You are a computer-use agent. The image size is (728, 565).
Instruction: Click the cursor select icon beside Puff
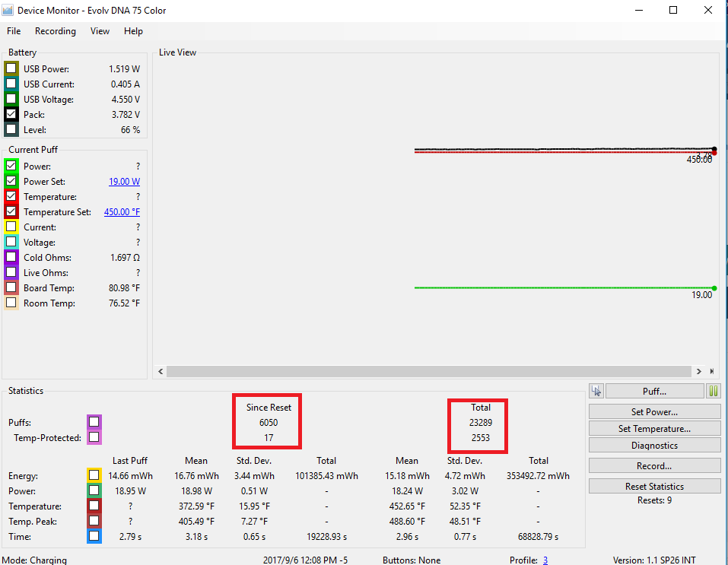[x=596, y=391]
